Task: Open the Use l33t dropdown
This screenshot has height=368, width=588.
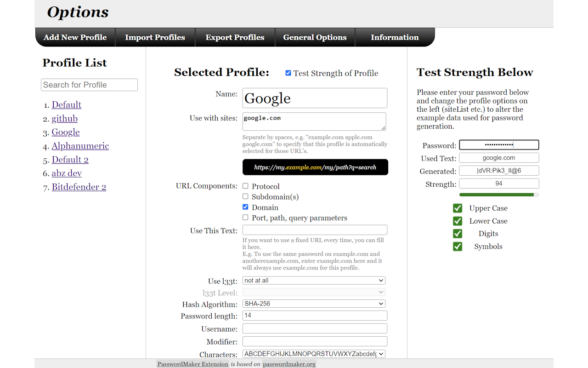Action: click(x=314, y=280)
